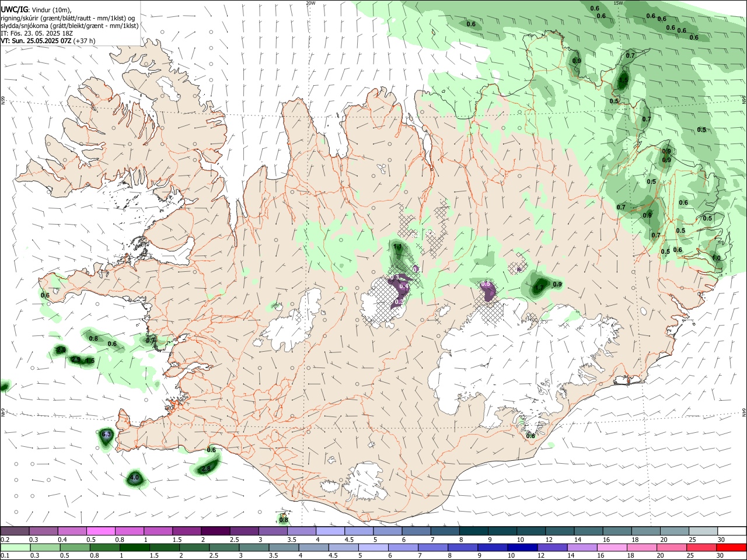The image size is (747, 560).
Task: Pick the darkest purple 2 snow legend swatch
Action: click(x=215, y=531)
